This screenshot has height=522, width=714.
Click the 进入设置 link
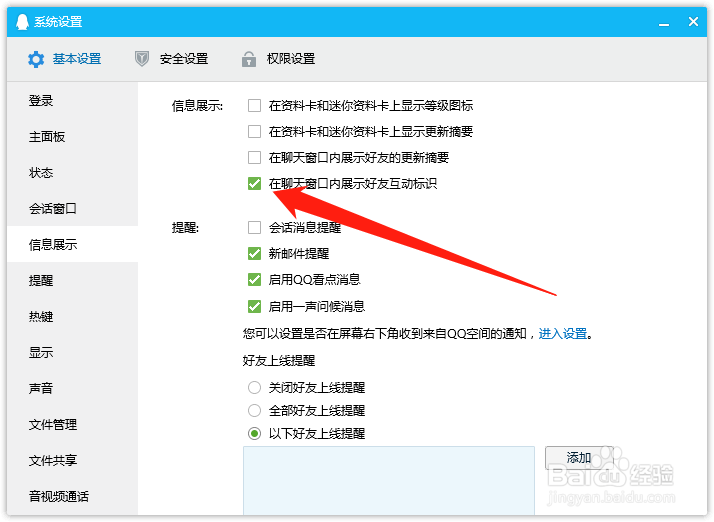(563, 334)
